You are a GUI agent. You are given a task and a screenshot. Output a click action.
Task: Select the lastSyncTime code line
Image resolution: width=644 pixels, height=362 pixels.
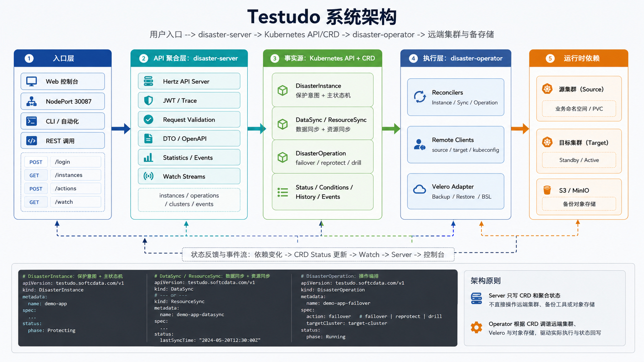[x=210, y=340]
